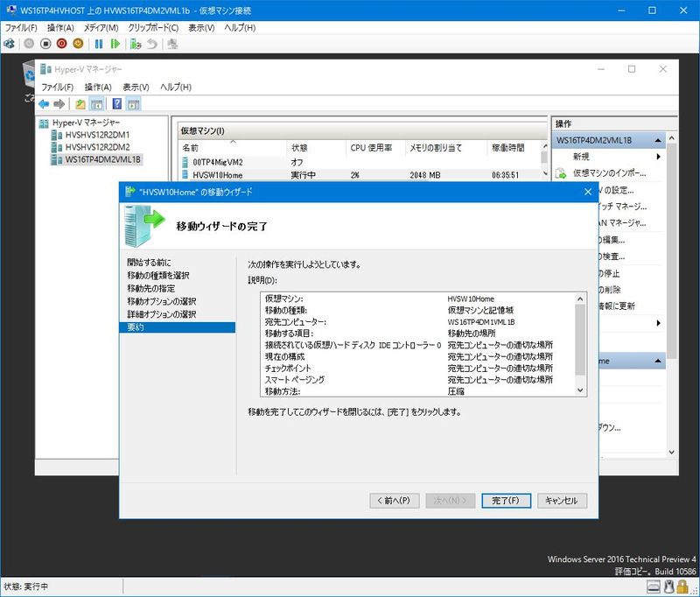Select the highlighted 要約 wizard step

pos(178,327)
